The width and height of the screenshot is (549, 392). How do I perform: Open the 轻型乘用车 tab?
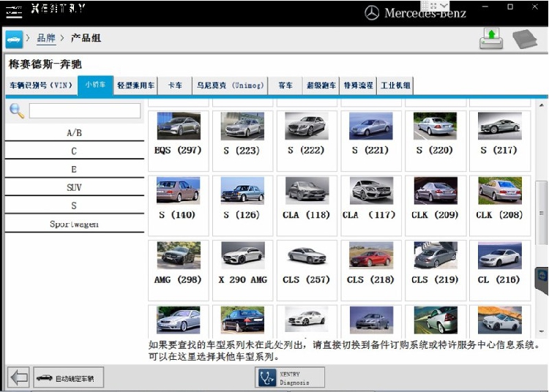pyautogui.click(x=136, y=86)
